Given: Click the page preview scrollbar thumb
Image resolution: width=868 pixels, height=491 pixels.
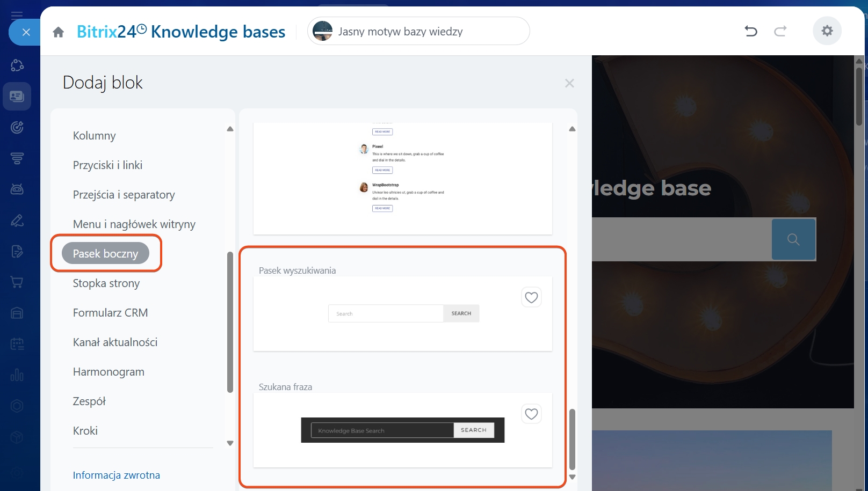Looking at the screenshot, I should [859, 96].
